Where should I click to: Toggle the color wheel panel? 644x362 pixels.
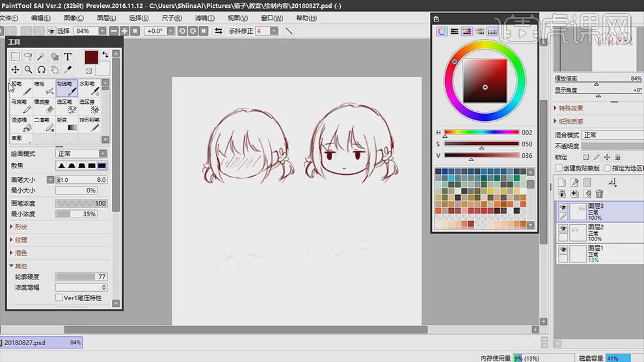tap(442, 31)
